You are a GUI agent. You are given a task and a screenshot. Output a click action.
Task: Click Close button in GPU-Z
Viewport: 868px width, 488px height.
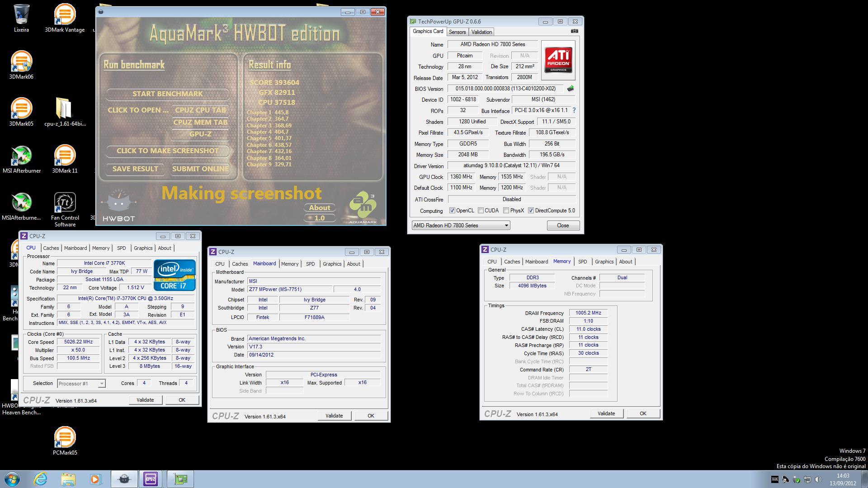click(x=563, y=225)
